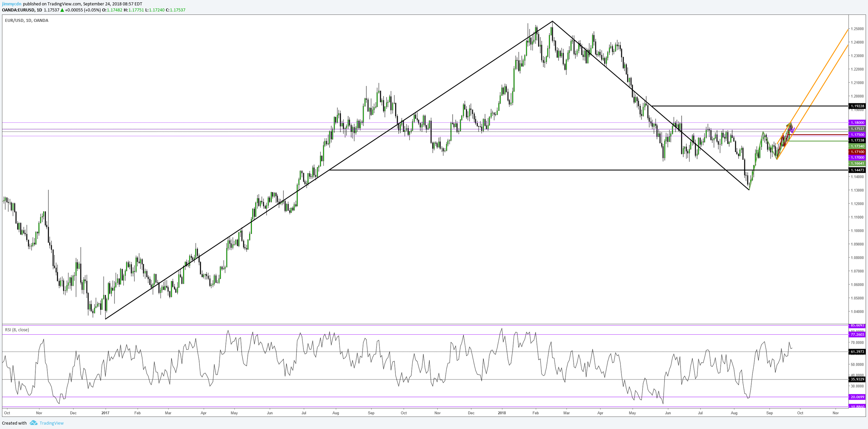
Task: Open the TradingView link in the footer
Action: (52, 423)
